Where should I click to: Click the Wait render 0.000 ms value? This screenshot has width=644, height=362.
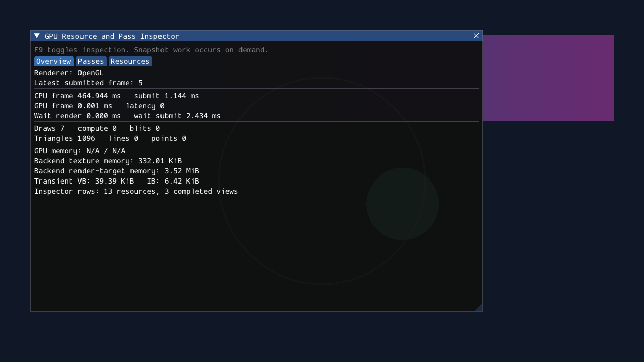point(77,116)
